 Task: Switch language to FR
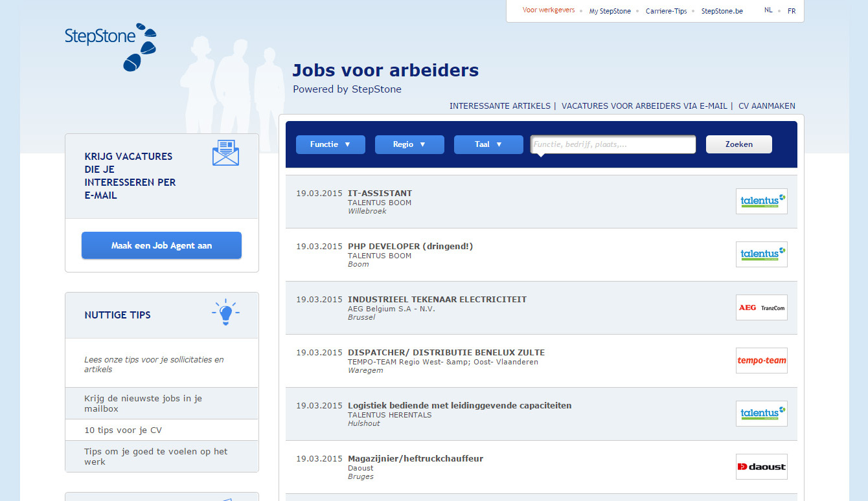(x=792, y=11)
